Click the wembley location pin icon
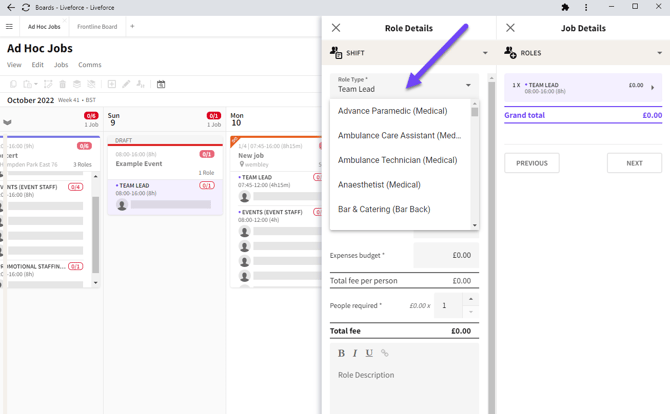The height and width of the screenshot is (414, 670). (x=241, y=164)
